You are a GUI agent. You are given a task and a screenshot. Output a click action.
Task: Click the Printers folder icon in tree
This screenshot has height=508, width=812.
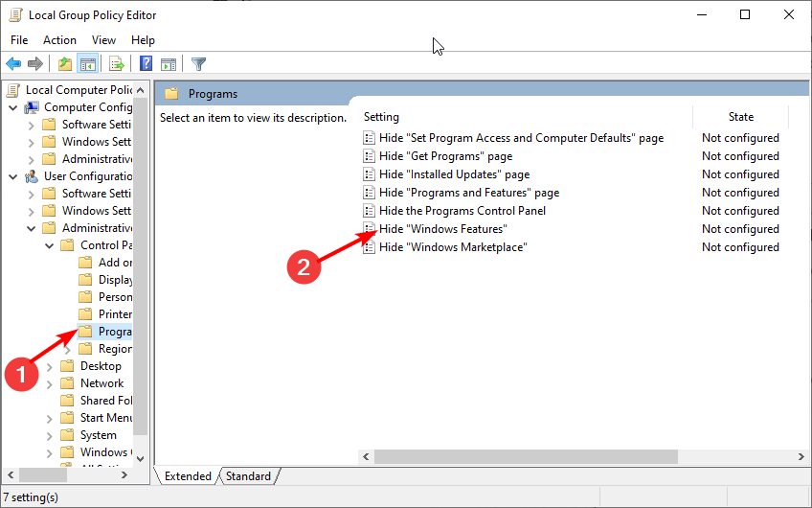coord(85,314)
